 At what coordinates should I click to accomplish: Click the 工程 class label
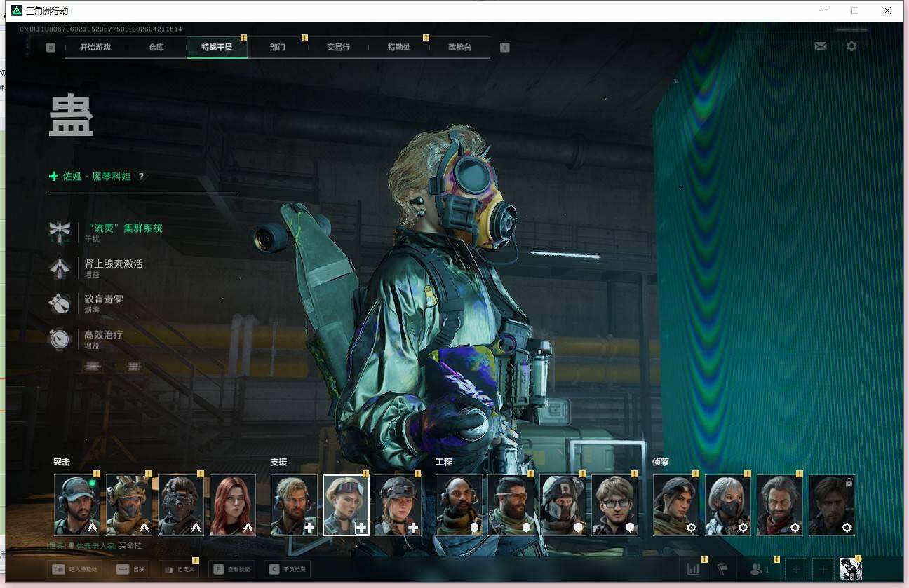pyautogui.click(x=444, y=462)
